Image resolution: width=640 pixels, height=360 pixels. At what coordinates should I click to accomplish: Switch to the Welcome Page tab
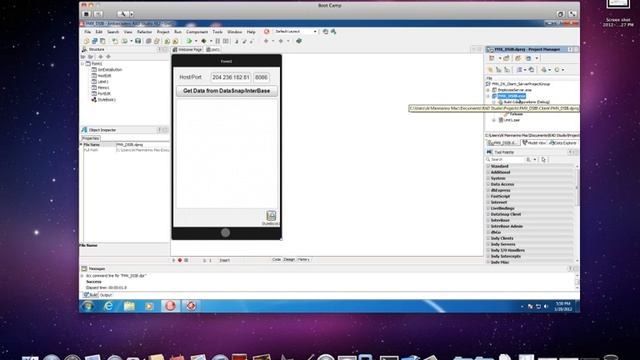pyautogui.click(x=187, y=49)
